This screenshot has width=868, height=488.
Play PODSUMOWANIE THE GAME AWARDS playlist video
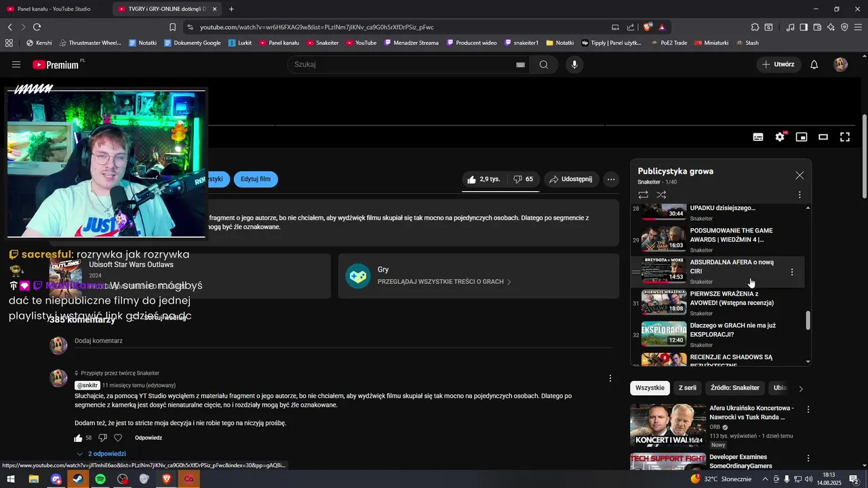719,240
